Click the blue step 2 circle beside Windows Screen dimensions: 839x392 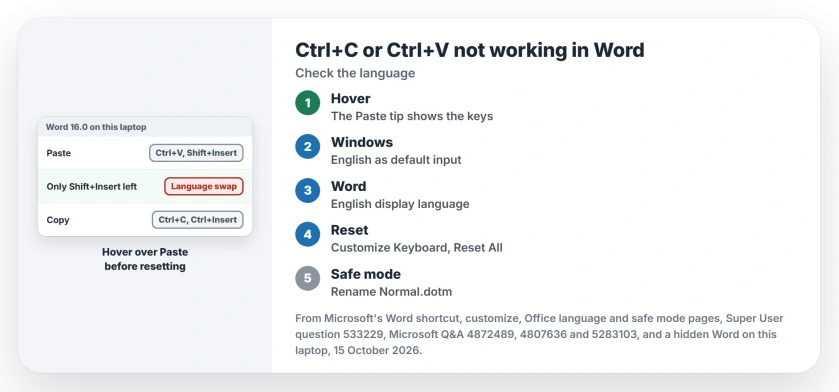[308, 147]
